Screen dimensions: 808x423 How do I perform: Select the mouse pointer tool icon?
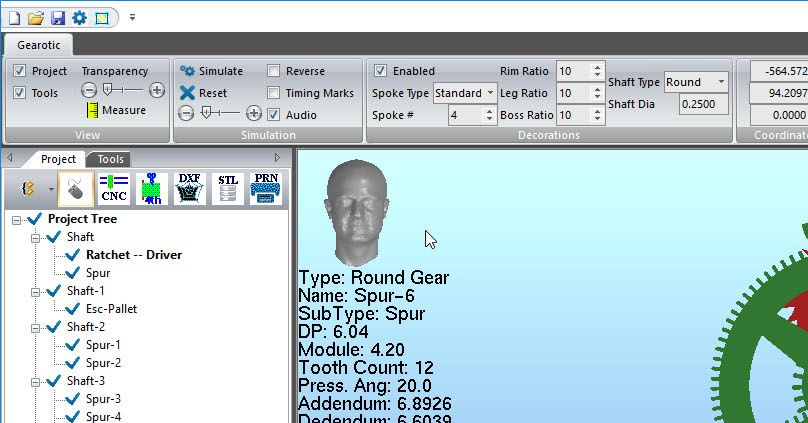pos(76,188)
